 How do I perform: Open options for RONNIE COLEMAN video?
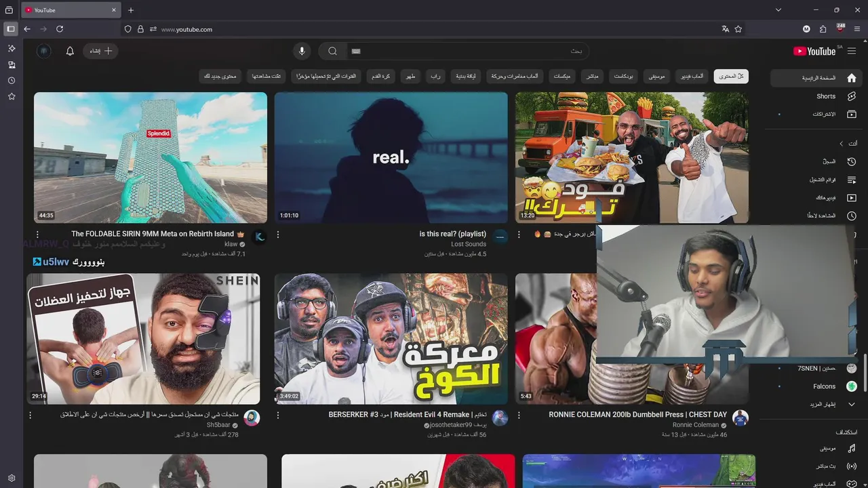(x=519, y=415)
